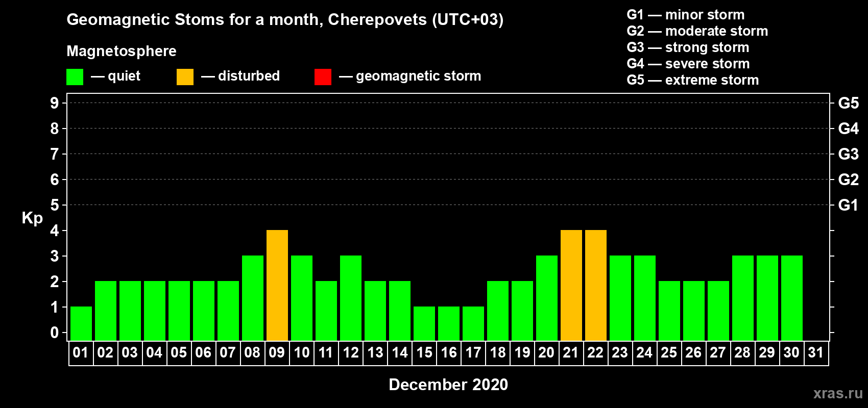868x408 pixels.
Task: Click the green bar for day 08
Action: click(x=253, y=298)
